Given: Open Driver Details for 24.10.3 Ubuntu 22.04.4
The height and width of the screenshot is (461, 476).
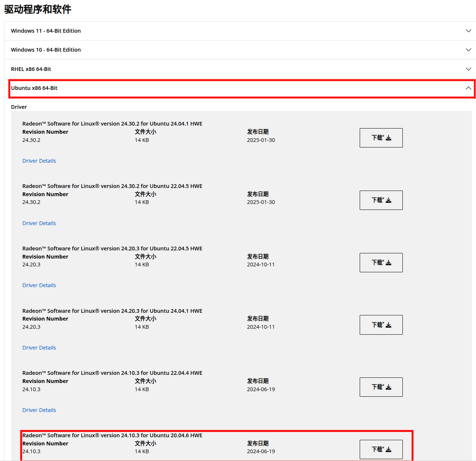Looking at the screenshot, I should 39,410.
